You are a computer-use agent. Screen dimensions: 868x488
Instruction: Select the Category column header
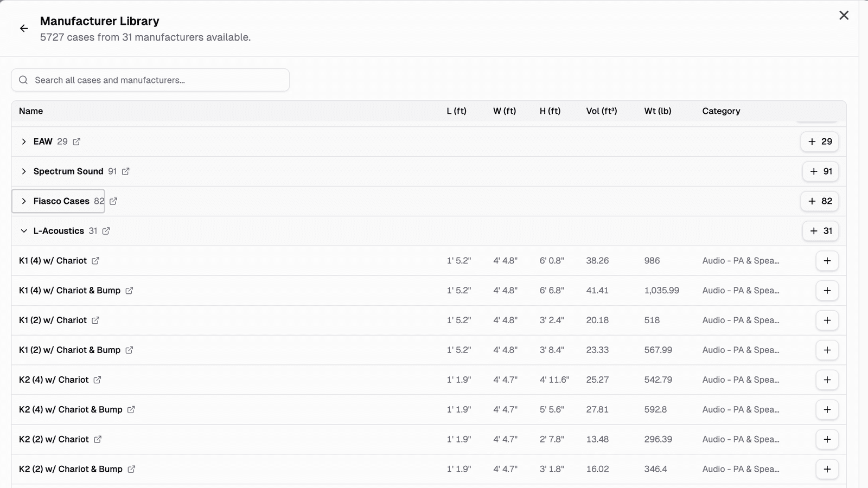coord(721,111)
